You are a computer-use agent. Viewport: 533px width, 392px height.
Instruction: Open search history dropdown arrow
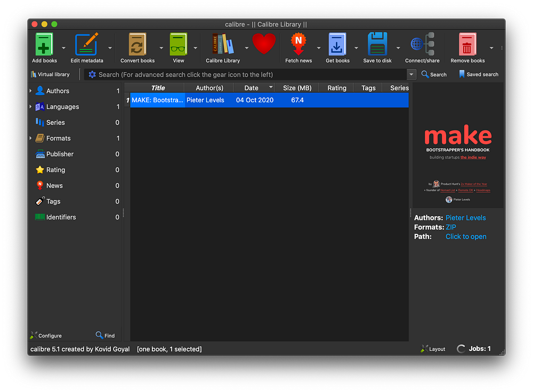click(x=411, y=75)
